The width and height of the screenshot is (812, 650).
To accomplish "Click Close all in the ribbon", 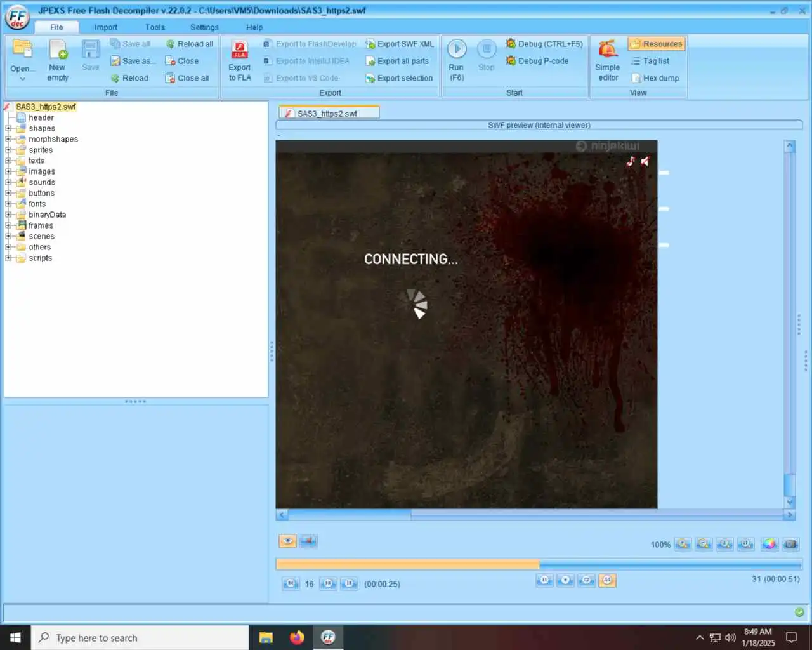I will [x=187, y=78].
